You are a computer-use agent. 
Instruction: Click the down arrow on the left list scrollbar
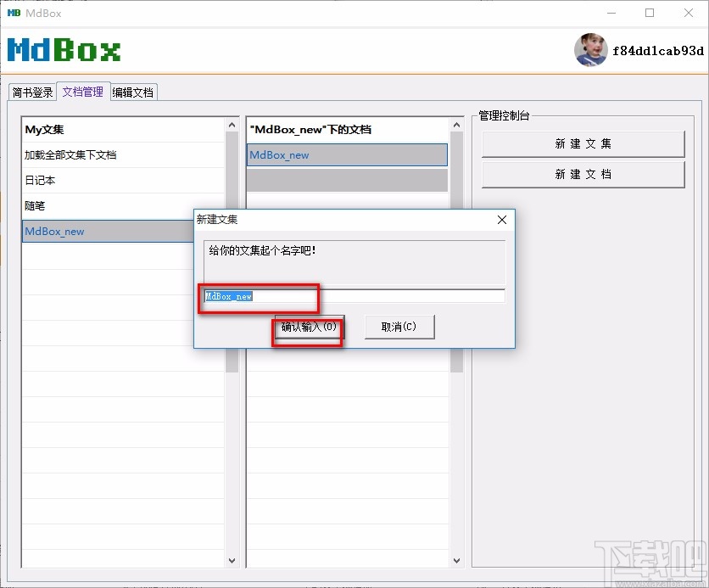click(232, 560)
